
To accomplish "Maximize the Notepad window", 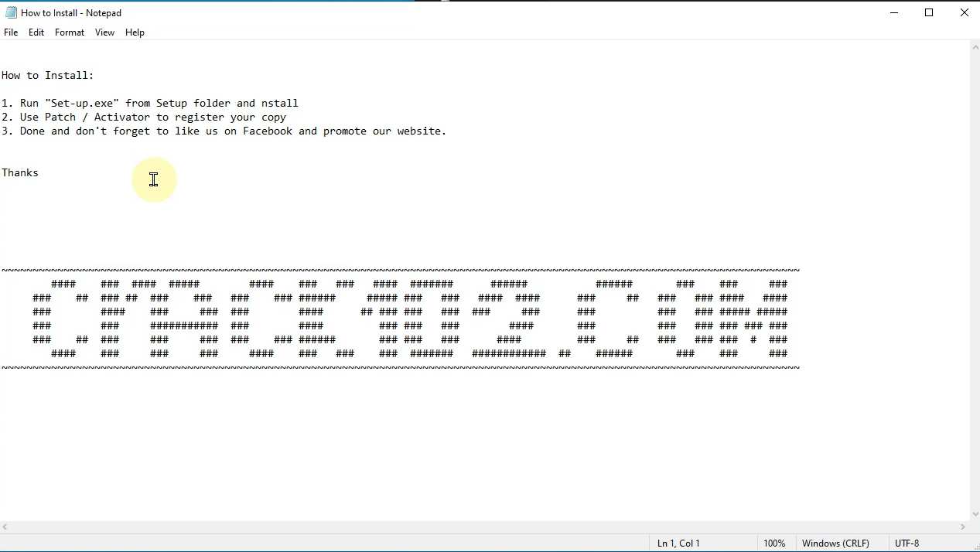I will coord(929,12).
